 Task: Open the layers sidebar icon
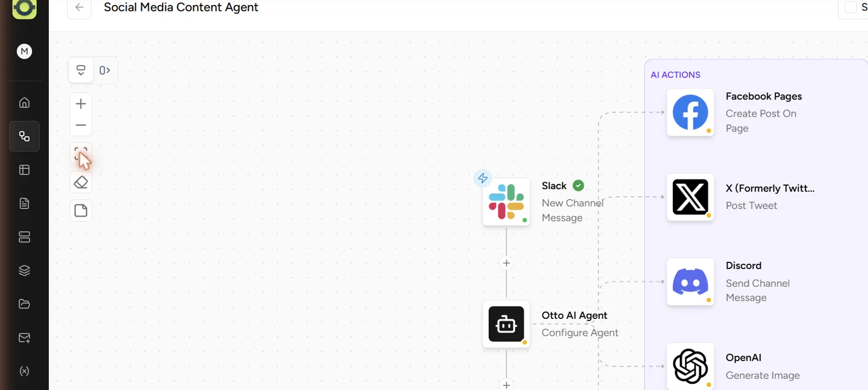[x=24, y=271]
